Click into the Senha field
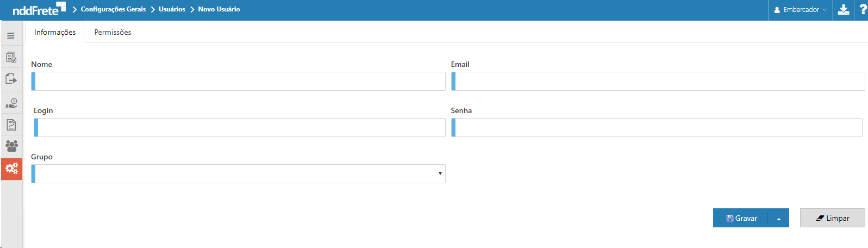Screen dimensions: 868x248 (658, 128)
